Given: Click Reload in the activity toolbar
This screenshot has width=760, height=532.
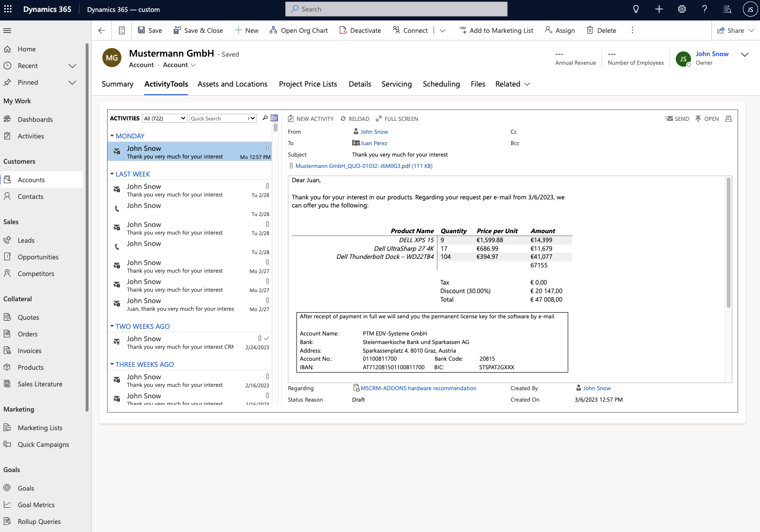Looking at the screenshot, I should click(355, 119).
